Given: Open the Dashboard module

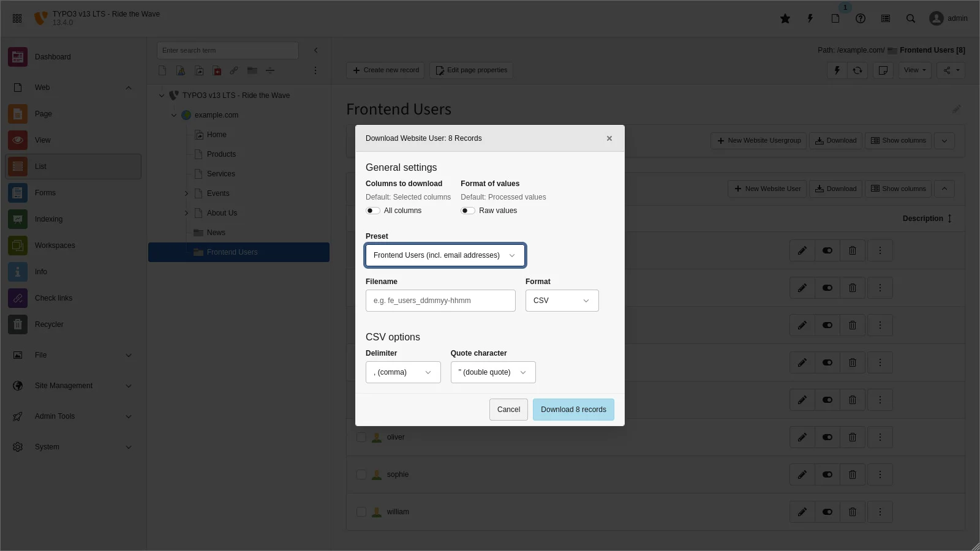Looking at the screenshot, I should (53, 56).
